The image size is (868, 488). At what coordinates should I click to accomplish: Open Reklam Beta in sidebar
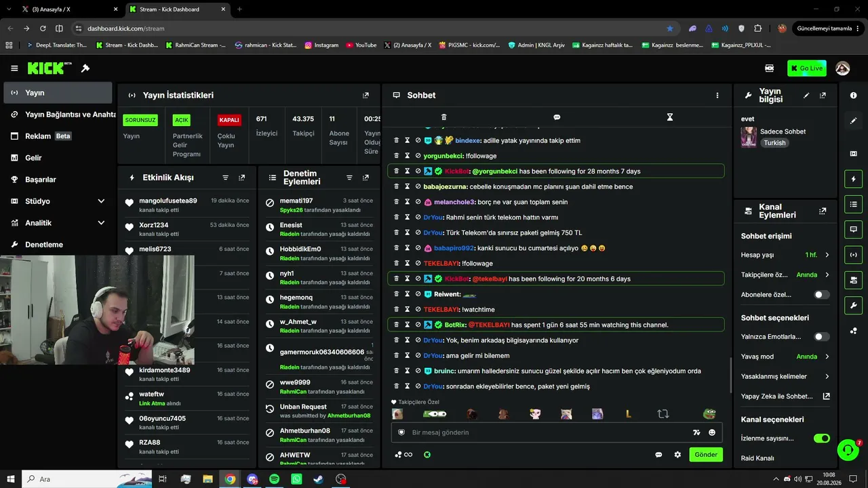[57, 136]
